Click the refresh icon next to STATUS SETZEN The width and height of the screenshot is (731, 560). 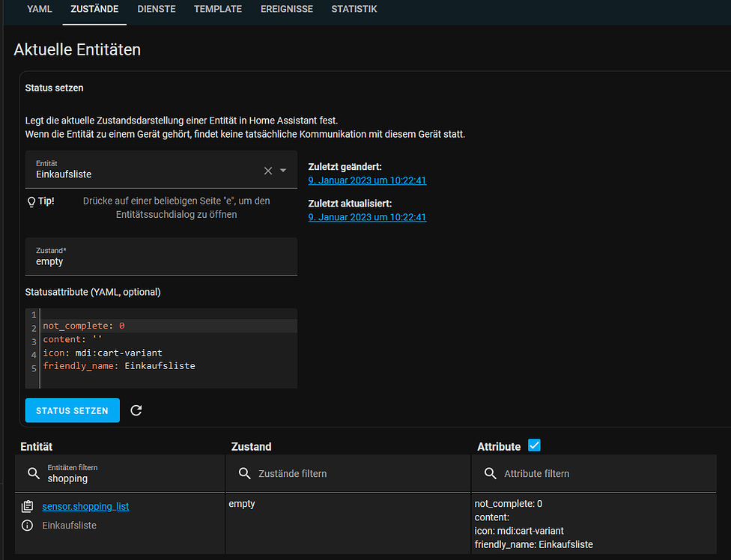coord(136,410)
